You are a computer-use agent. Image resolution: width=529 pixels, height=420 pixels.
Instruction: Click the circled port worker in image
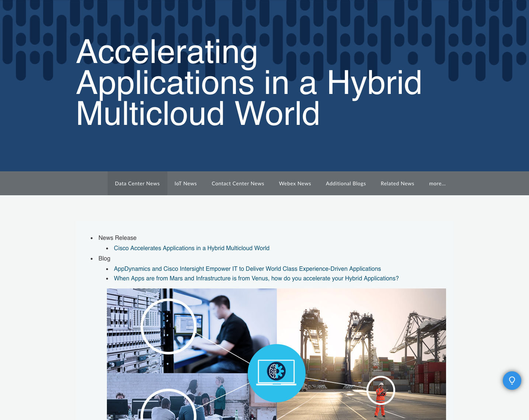381,390
